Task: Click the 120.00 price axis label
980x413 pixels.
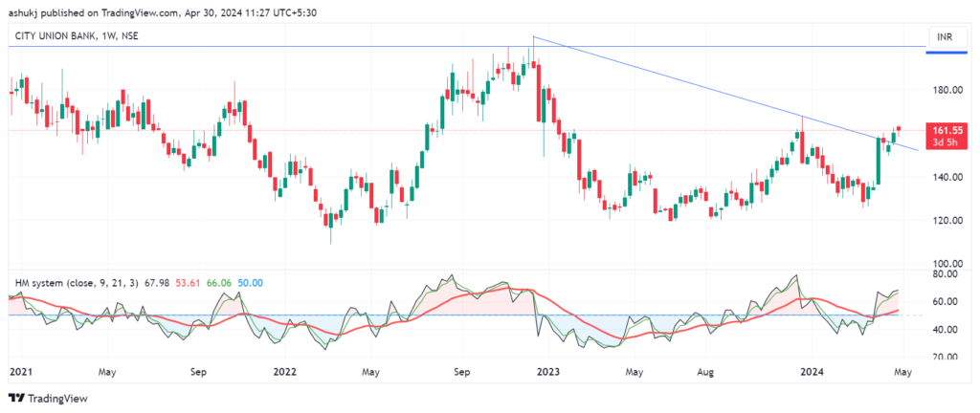Action: click(x=948, y=220)
